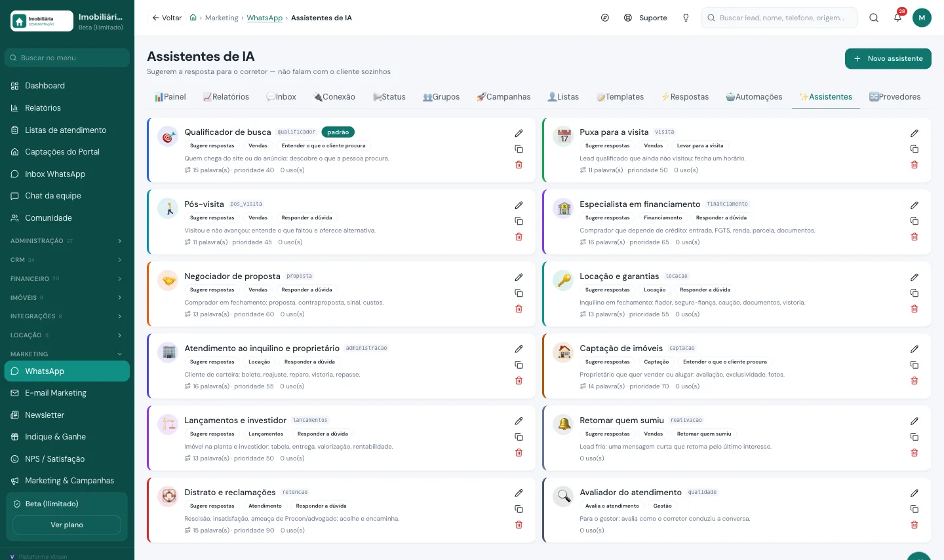Duplicate the Lançamentos e investidor assistant
This screenshot has width=944, height=560.
click(519, 438)
